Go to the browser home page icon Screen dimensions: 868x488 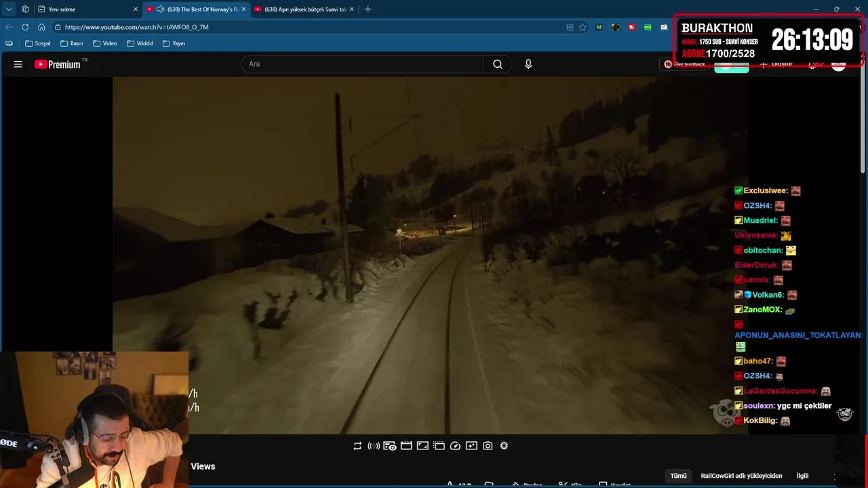coord(41,27)
